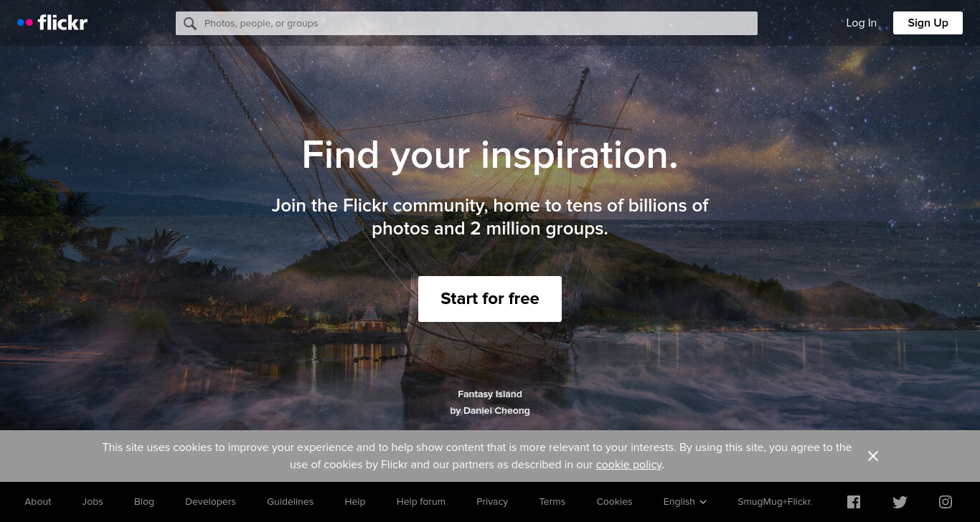980x522 pixels.
Task: Open the Jobs footer link
Action: click(x=93, y=502)
